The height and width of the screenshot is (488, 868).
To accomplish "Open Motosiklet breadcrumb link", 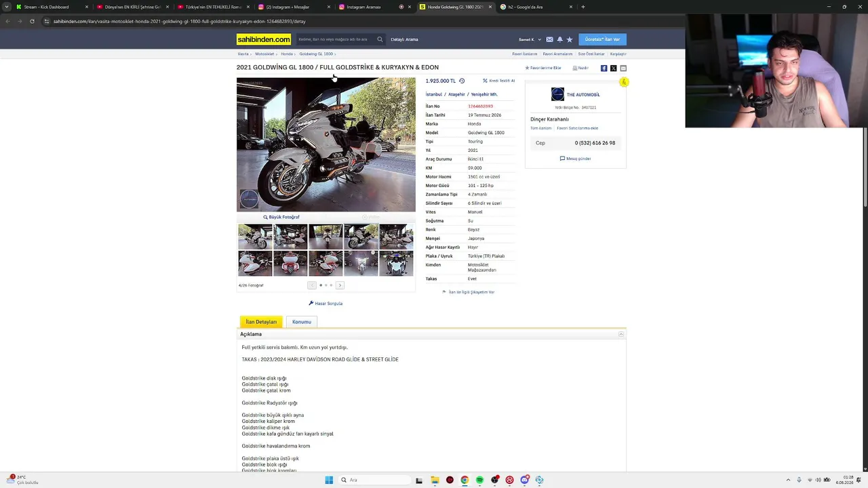I will [264, 54].
